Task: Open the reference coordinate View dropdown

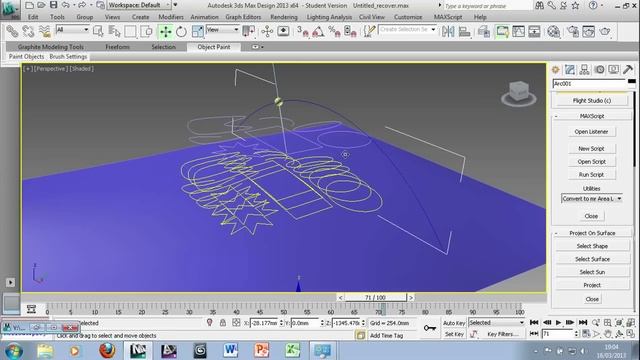Action: 222,29
